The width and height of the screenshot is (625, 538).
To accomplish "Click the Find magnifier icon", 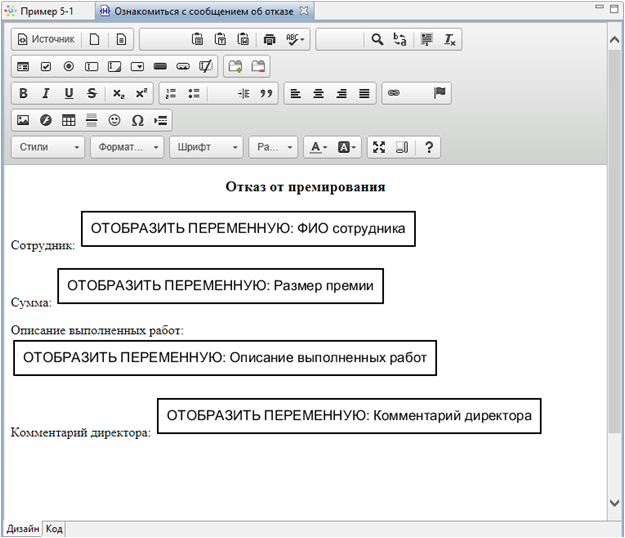I will 377,40.
